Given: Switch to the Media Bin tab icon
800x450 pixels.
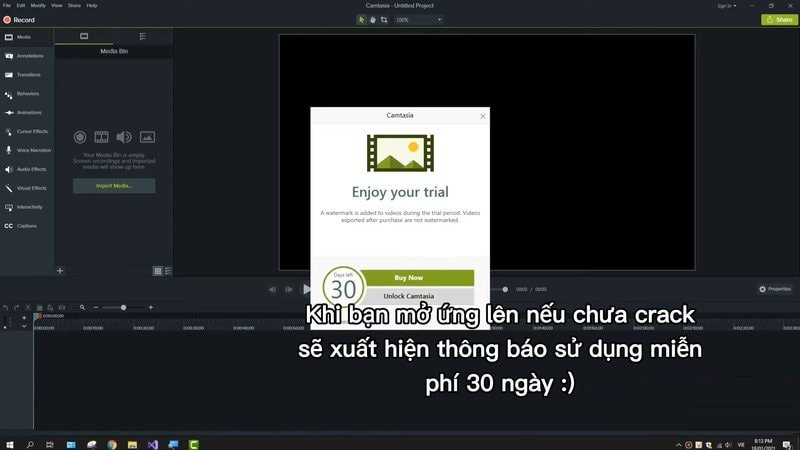Looking at the screenshot, I should coord(84,36).
